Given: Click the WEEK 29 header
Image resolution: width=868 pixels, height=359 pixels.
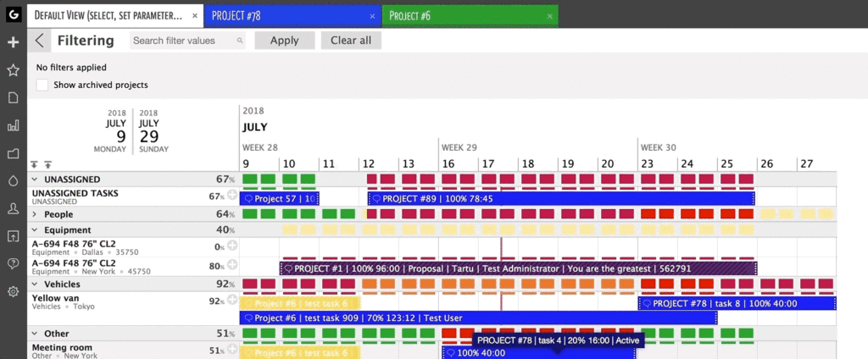Looking at the screenshot, I should pos(459,147).
